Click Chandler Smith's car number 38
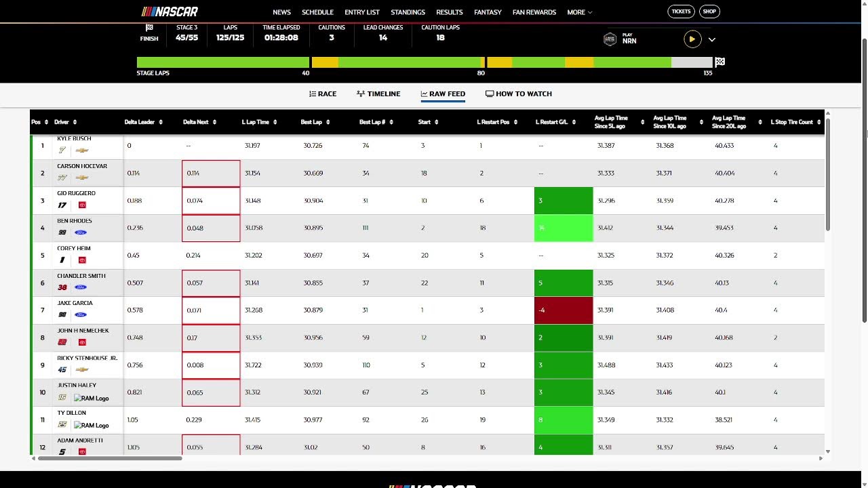The width and height of the screenshot is (868, 488). [x=62, y=287]
